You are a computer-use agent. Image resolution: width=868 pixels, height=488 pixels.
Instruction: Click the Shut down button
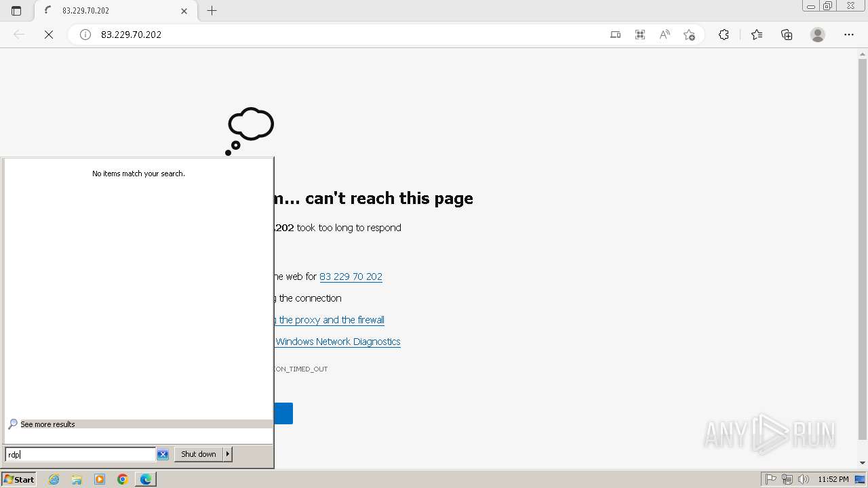199,454
